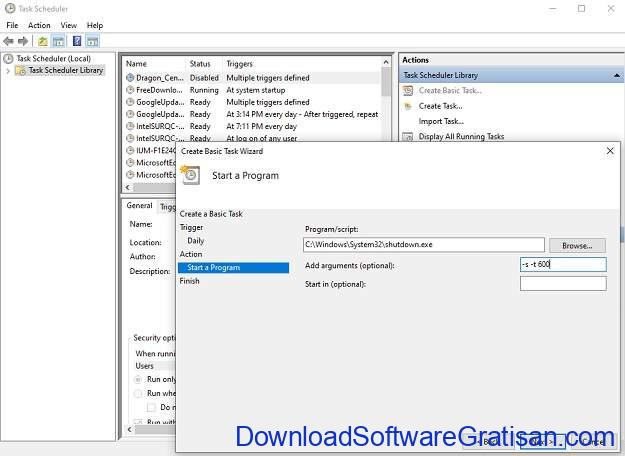
Task: Select the Task Scheduler (Local) tree item
Action: point(53,59)
